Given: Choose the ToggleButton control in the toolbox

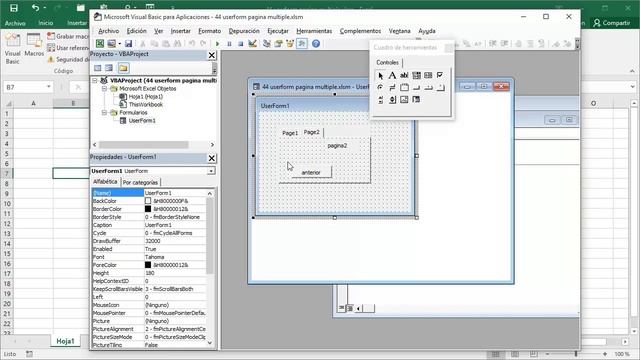Looking at the screenshot, I should 392,87.
